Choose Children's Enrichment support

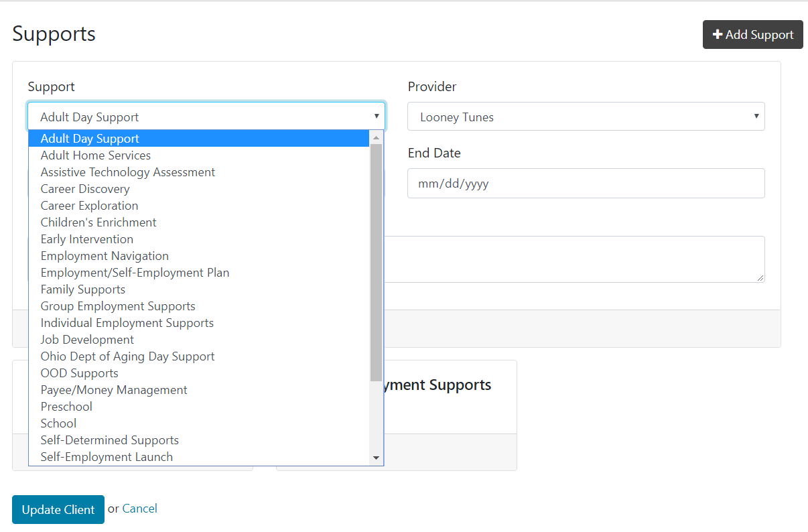click(x=98, y=222)
